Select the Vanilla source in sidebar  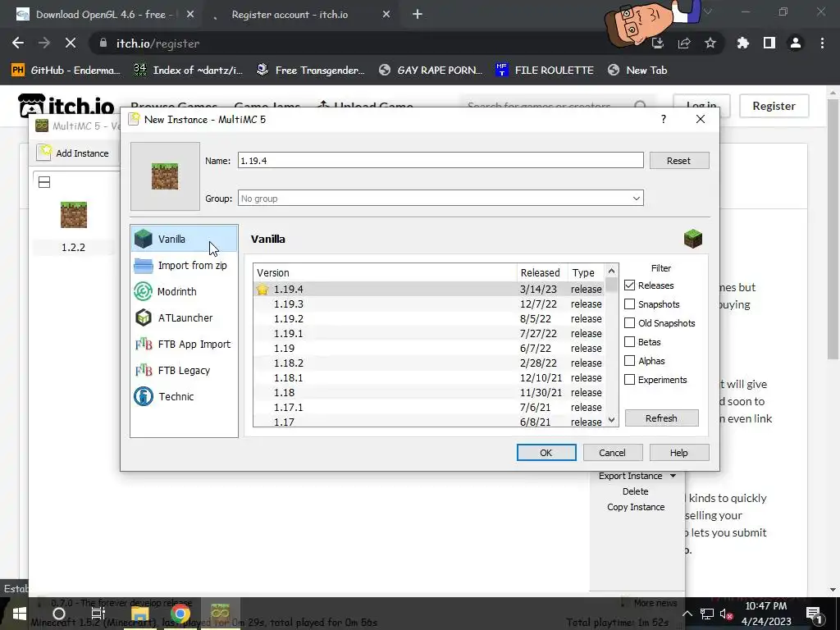pos(184,239)
